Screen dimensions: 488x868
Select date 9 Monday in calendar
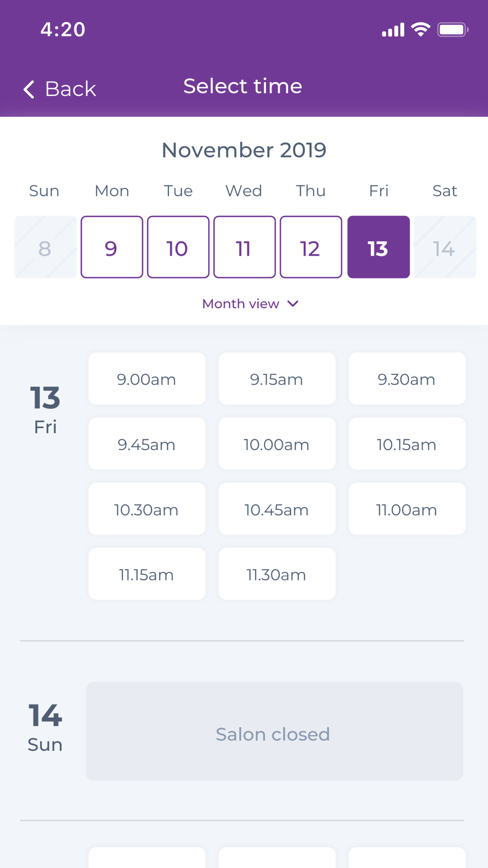pyautogui.click(x=112, y=248)
